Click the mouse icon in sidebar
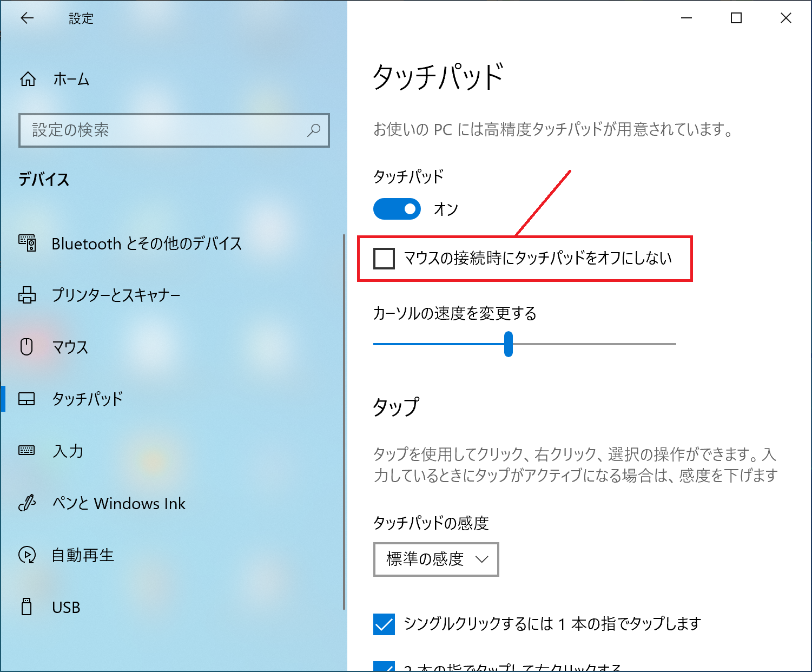Image resolution: width=812 pixels, height=672 pixels. click(x=27, y=347)
